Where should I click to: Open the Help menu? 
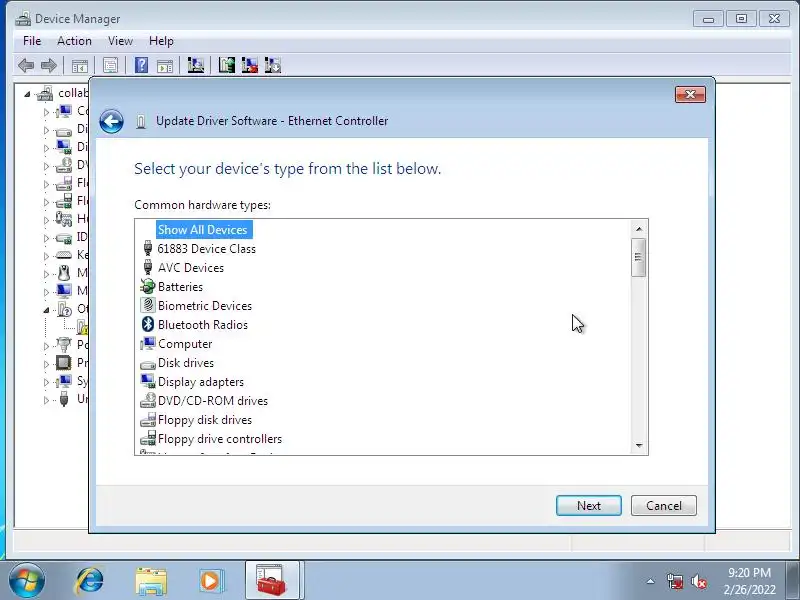coord(161,41)
